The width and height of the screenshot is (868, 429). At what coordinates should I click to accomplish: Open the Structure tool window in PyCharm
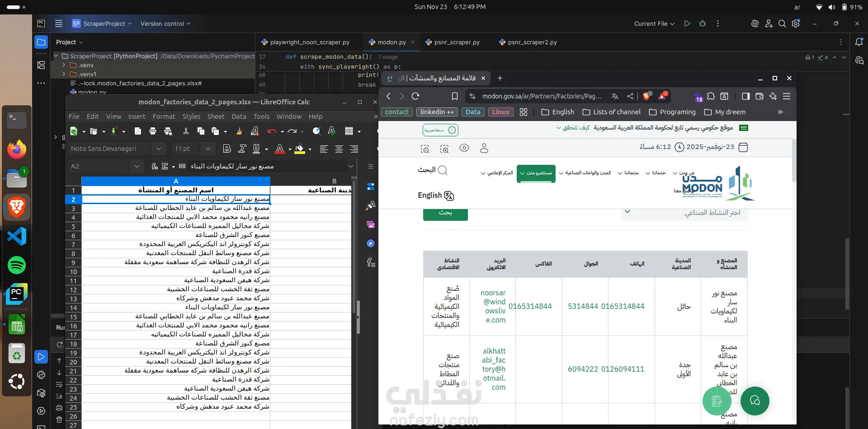41,65
